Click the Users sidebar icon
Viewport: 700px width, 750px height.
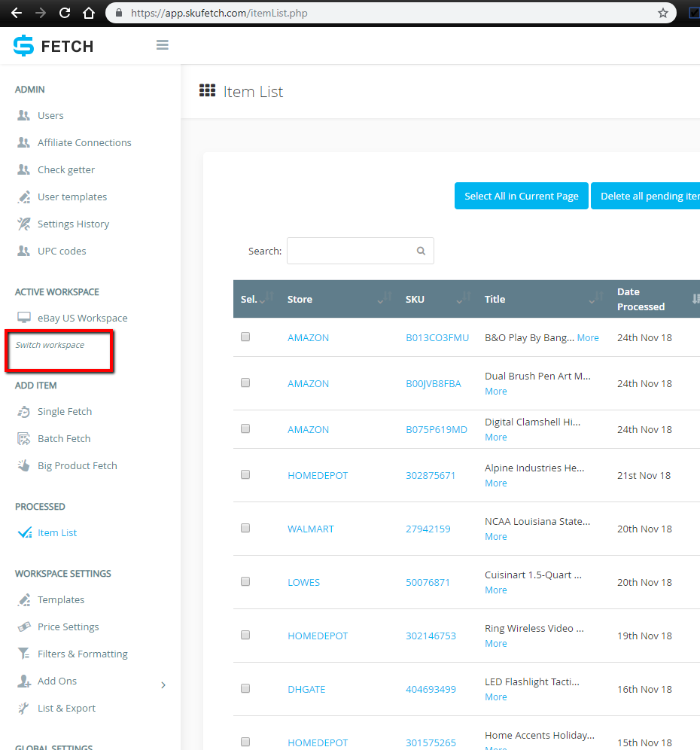pos(23,115)
